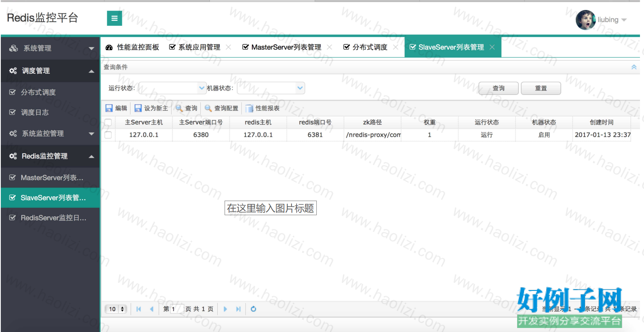Click the 重置 reset button
This screenshot has height=332, width=644.
pyautogui.click(x=541, y=88)
